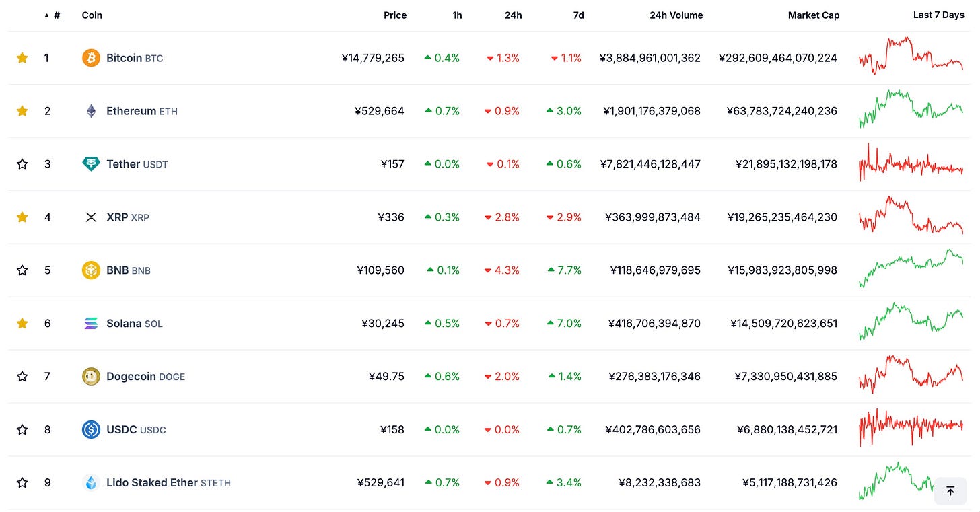Viewport: 980px width, 512px height.
Task: Click the XRP logo icon
Action: 91,217
